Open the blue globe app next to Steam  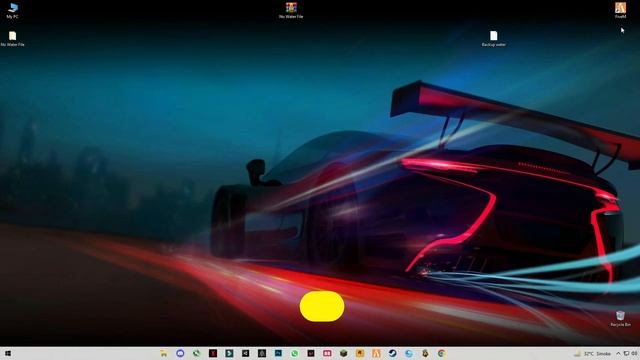click(409, 353)
